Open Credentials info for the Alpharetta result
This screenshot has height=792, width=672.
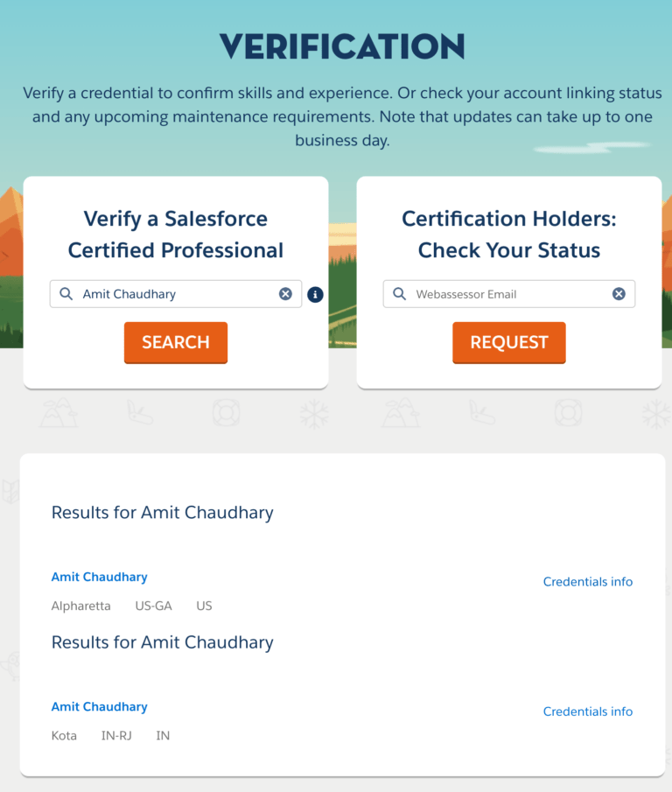(x=587, y=581)
